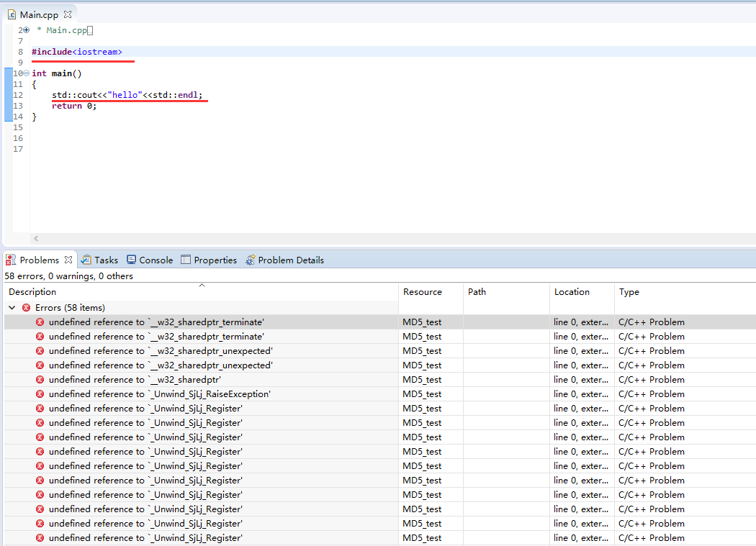Click error icon of '_Unwind_SjLj_RaiseException' row
Viewport: 756px width, 546px height.
coord(40,394)
